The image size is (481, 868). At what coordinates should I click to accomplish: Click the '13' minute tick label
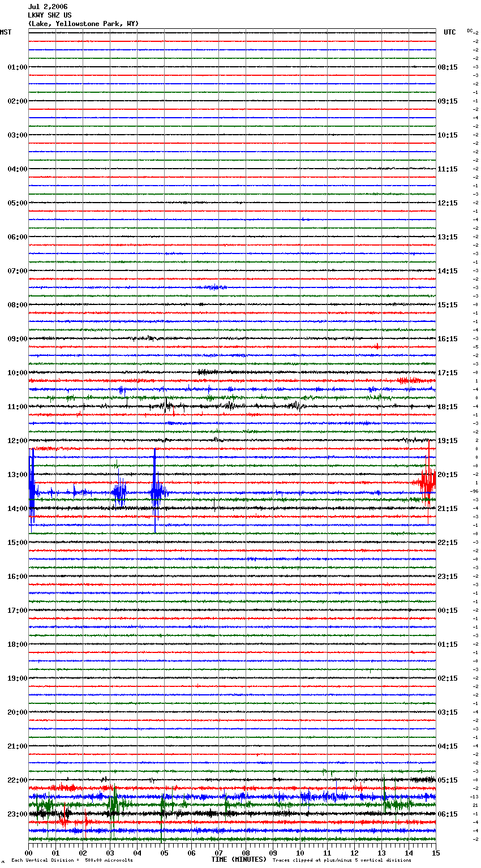click(382, 853)
